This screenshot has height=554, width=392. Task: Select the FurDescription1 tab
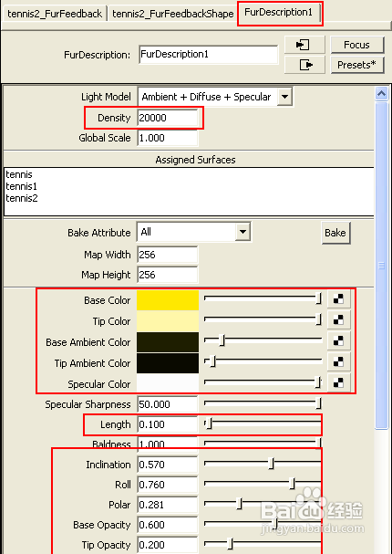279,13
